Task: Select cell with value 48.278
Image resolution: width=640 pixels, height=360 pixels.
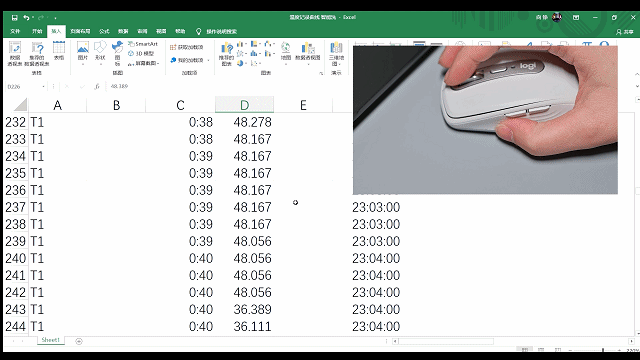Action: tap(244, 122)
